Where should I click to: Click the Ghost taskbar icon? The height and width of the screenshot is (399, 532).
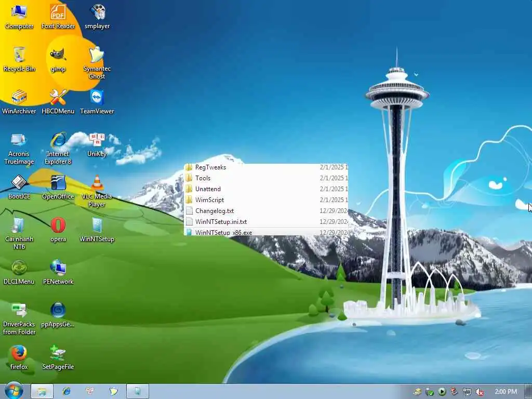(113, 391)
